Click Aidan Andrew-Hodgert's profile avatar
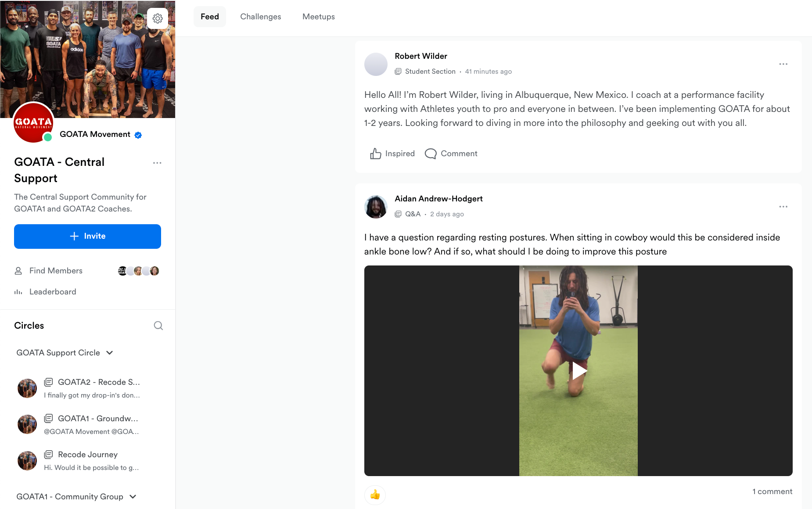The image size is (812, 509). pyautogui.click(x=376, y=207)
